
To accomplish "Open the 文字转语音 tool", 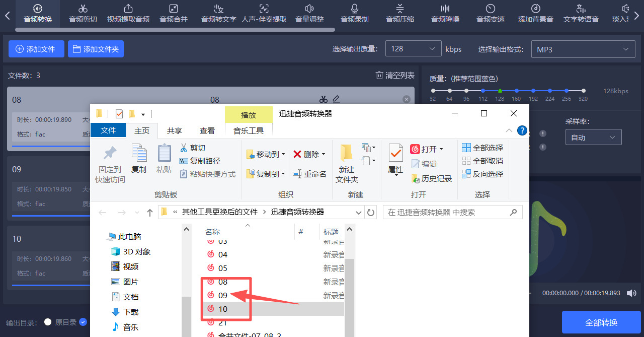I will point(581,14).
